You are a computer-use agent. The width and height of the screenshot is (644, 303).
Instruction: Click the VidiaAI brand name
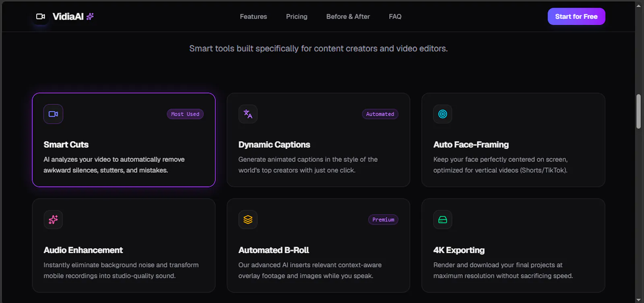tap(68, 16)
